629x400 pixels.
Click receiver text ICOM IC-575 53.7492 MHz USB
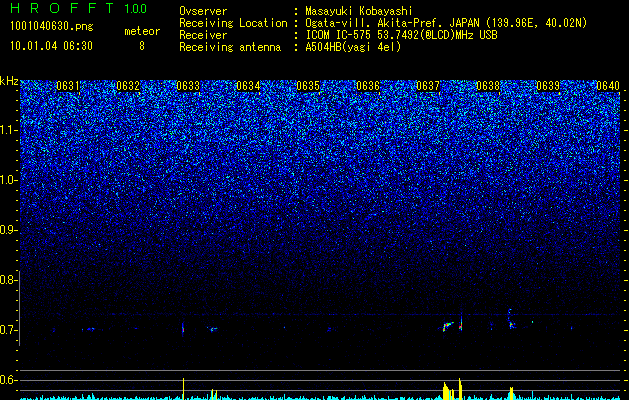pyautogui.click(x=401, y=35)
